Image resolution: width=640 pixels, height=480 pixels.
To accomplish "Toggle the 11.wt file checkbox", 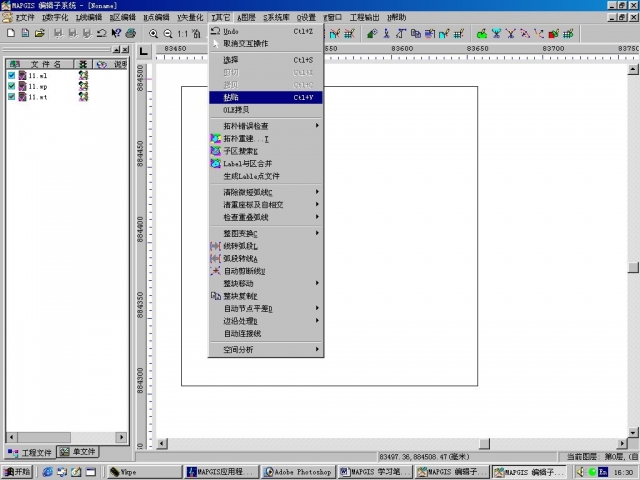I will click(12, 97).
